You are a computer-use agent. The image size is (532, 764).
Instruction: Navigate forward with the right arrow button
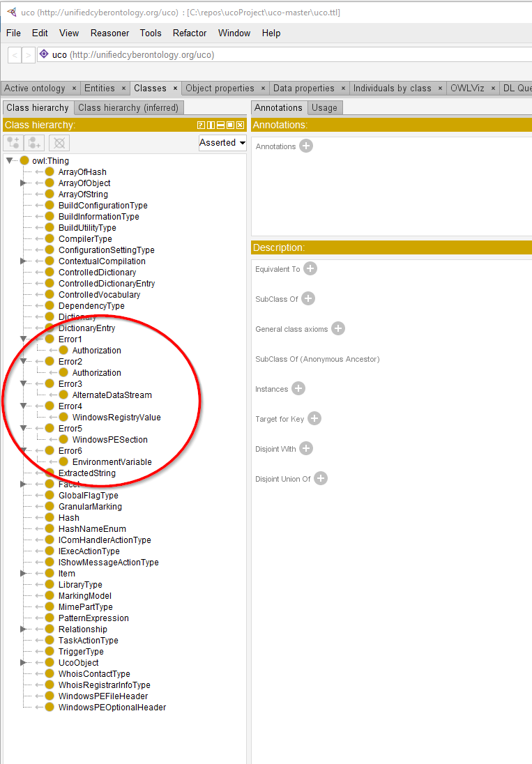click(29, 55)
